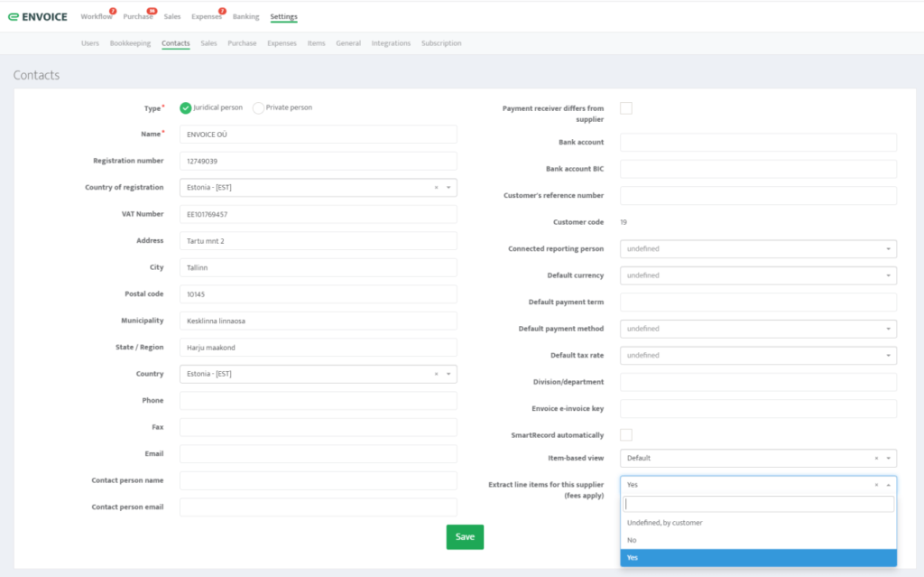This screenshot has height=577, width=924.
Task: Click the Postal code field
Action: click(x=319, y=293)
